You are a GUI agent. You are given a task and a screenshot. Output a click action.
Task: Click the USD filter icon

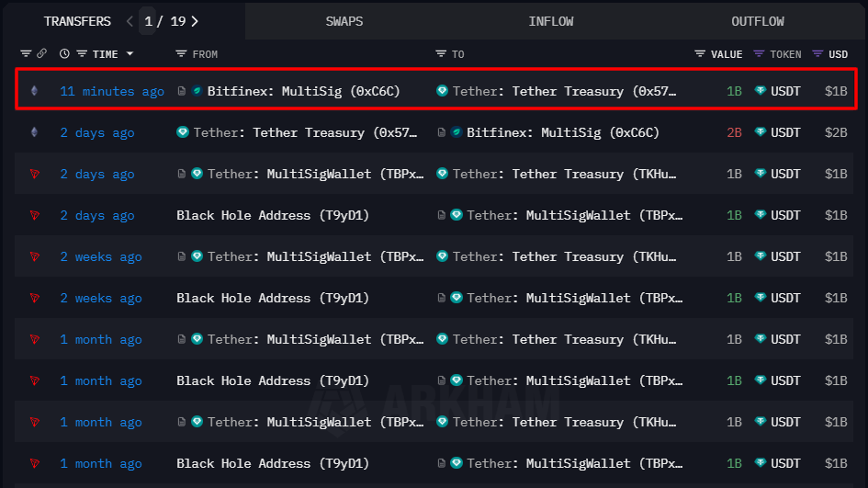click(817, 54)
